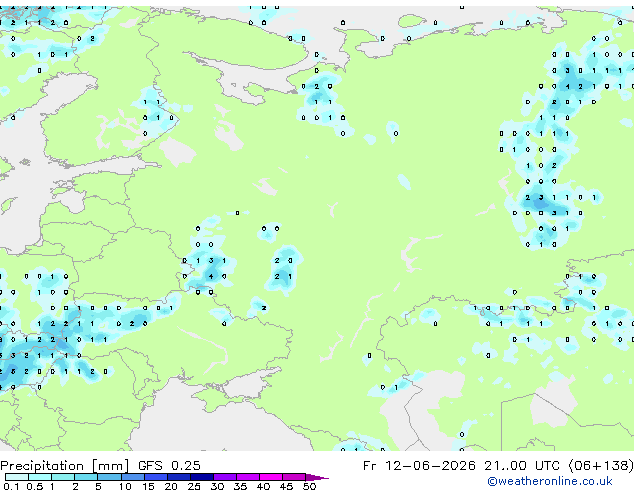Click the legend label '25'
This screenshot has width=634, height=490.
[x=194, y=486]
